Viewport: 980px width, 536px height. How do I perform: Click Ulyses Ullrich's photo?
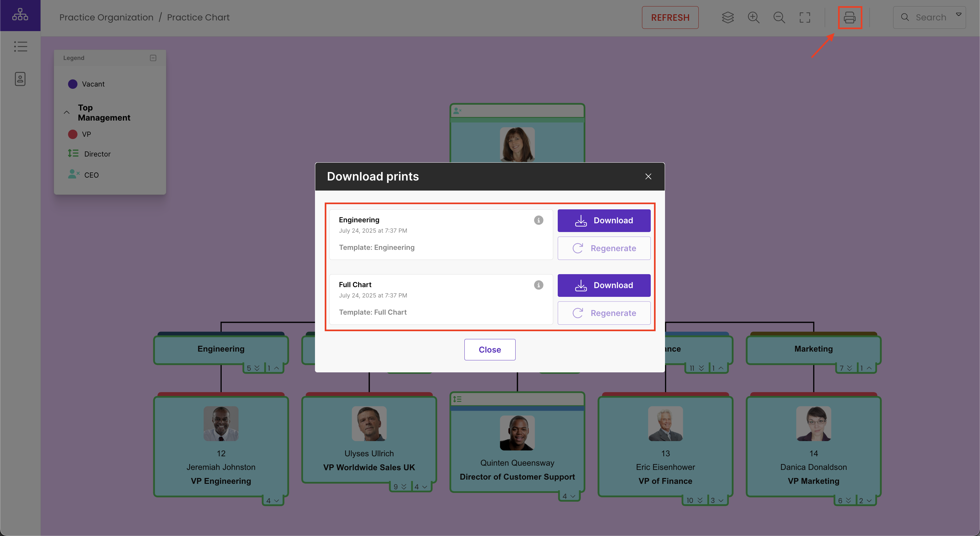(369, 424)
